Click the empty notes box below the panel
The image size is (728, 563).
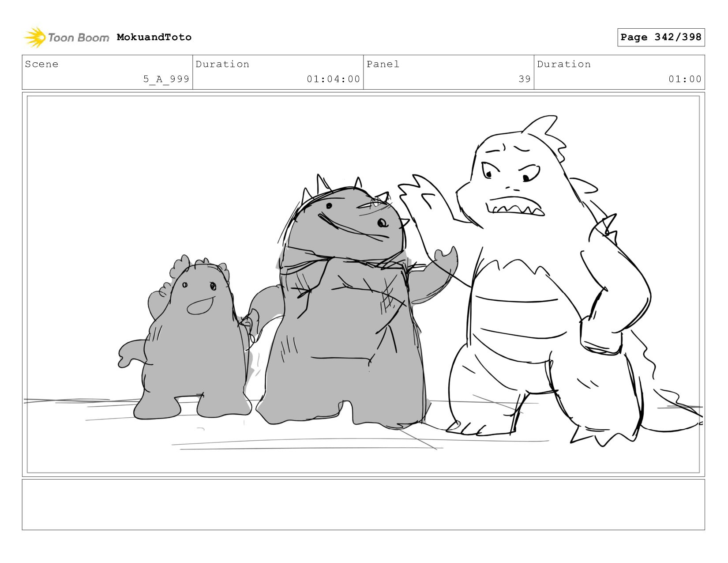[x=363, y=505]
